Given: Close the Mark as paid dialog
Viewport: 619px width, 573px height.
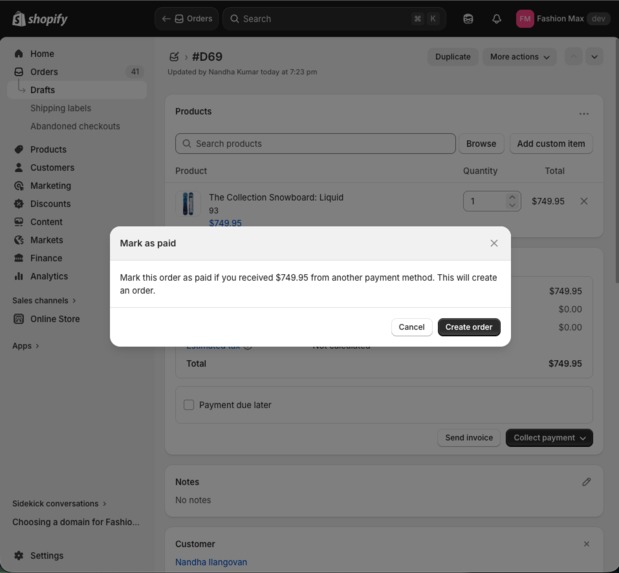Looking at the screenshot, I should coord(494,243).
